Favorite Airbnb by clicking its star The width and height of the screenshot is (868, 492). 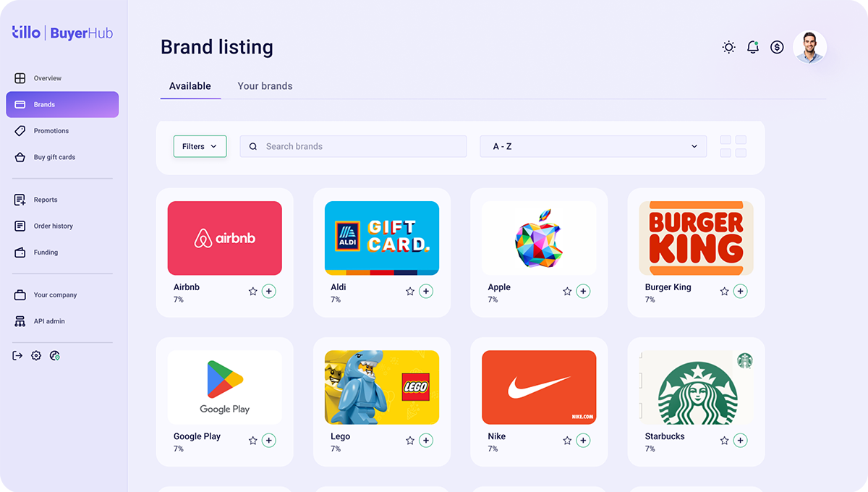252,291
